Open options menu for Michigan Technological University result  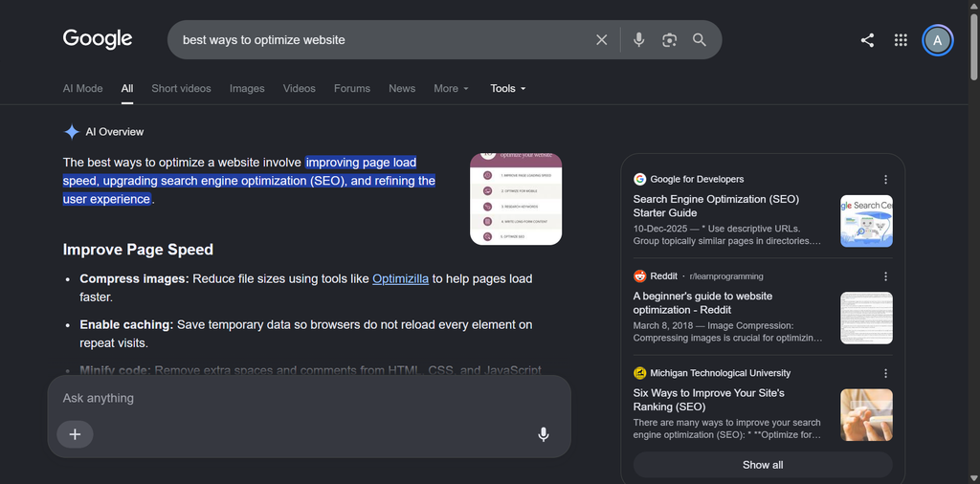click(885, 373)
